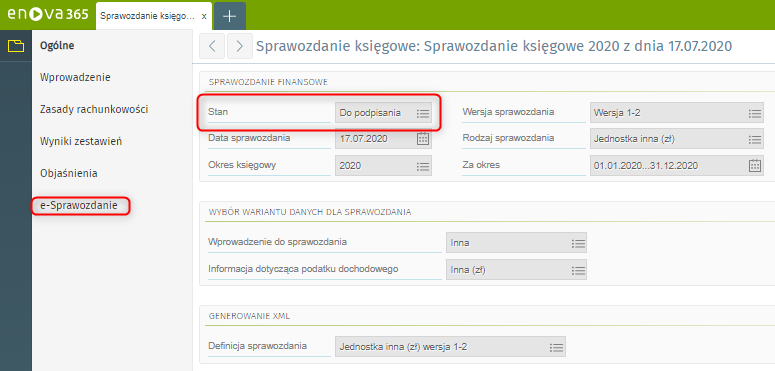Expand Wprowadzenie do sprawozdania list
Image resolution: width=775 pixels, height=371 pixels.
click(578, 243)
